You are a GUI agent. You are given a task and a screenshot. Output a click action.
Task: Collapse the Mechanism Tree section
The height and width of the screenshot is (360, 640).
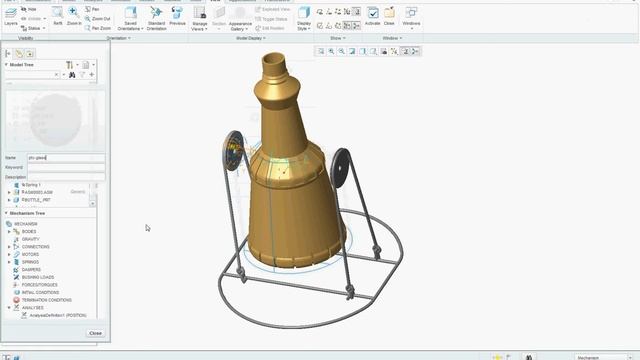click(6, 213)
